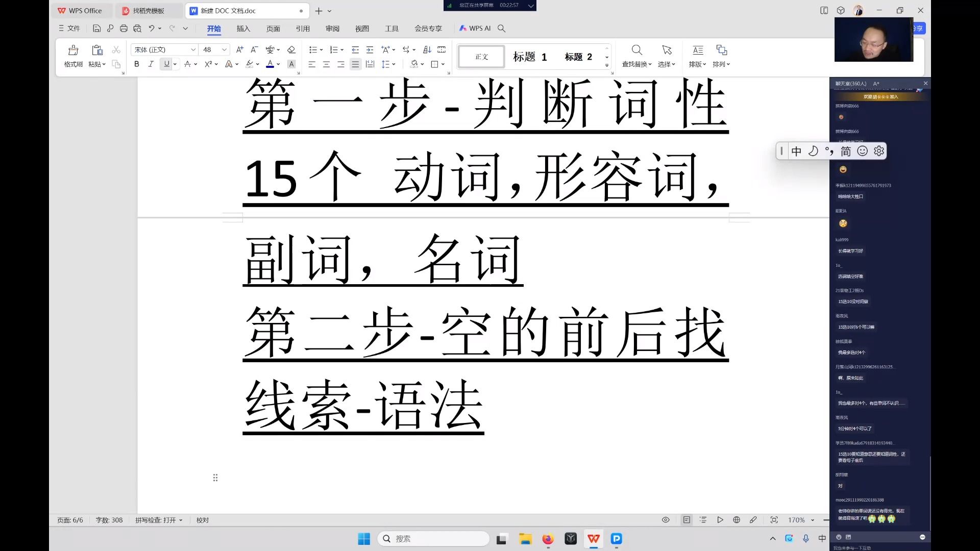Image resolution: width=980 pixels, height=551 pixels.
Task: Clear formatting with eraser icon
Action: 291,49
